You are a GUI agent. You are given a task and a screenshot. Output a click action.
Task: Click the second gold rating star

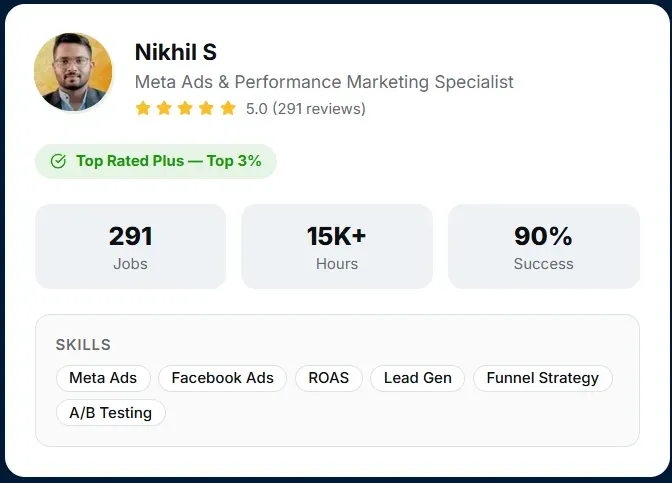tap(164, 108)
